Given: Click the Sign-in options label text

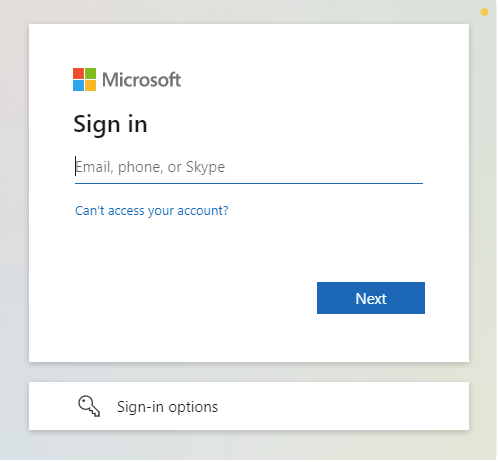Looking at the screenshot, I should tap(167, 407).
